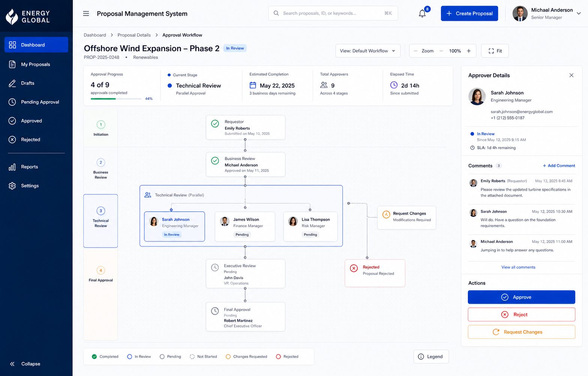Click Dashboard breadcrumb link
This screenshot has width=588, height=376.
point(95,35)
